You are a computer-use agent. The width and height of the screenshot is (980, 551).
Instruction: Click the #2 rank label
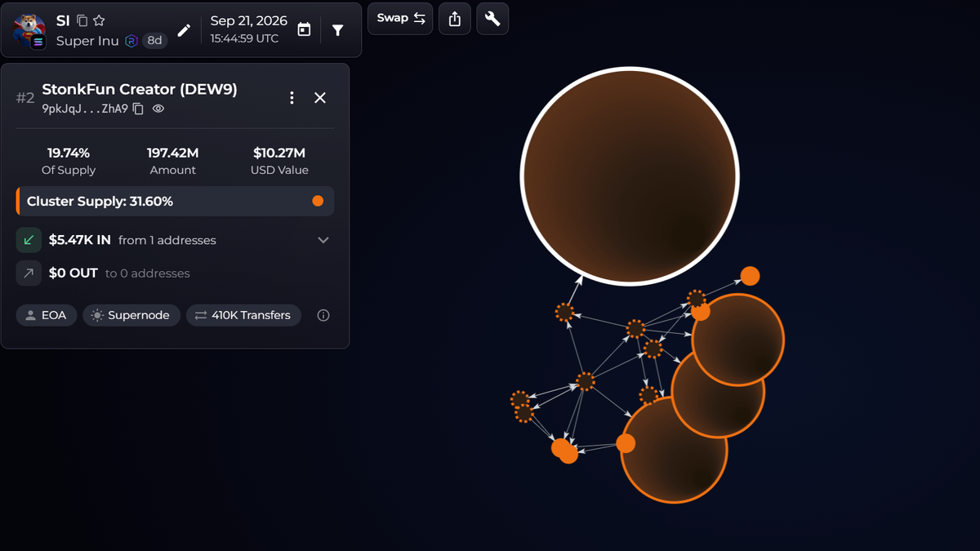click(x=25, y=98)
